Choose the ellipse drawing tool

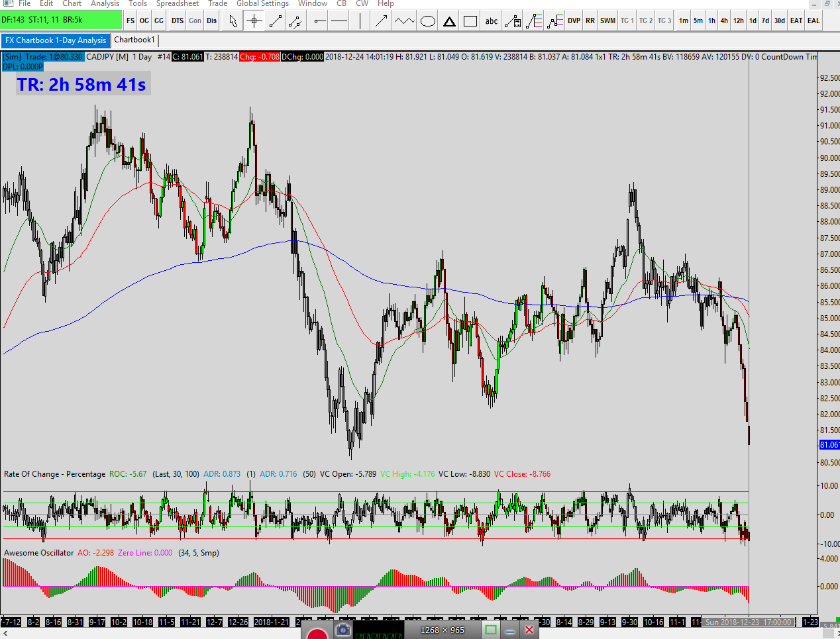[x=428, y=21]
